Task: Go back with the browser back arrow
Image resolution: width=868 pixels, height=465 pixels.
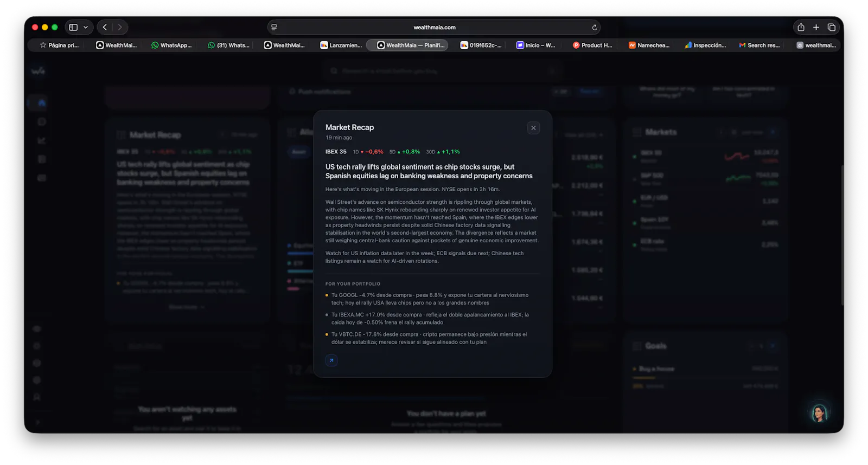Action: pos(105,27)
